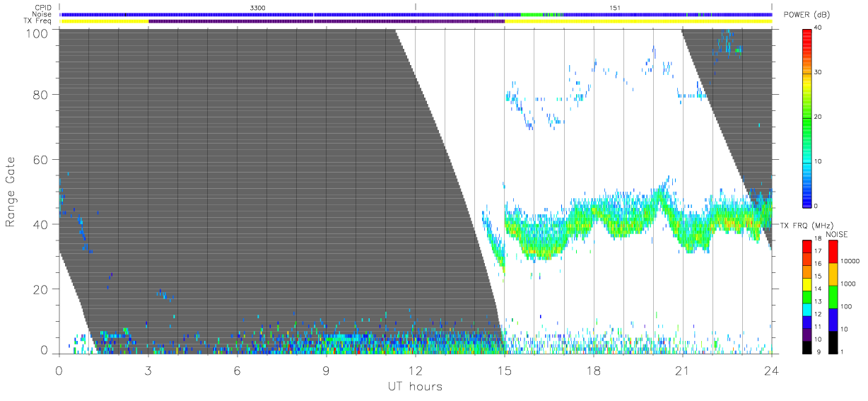Image resolution: width=868 pixels, height=401 pixels.
Task: Click the 12 tick label on UT hours axis
Action: (416, 370)
